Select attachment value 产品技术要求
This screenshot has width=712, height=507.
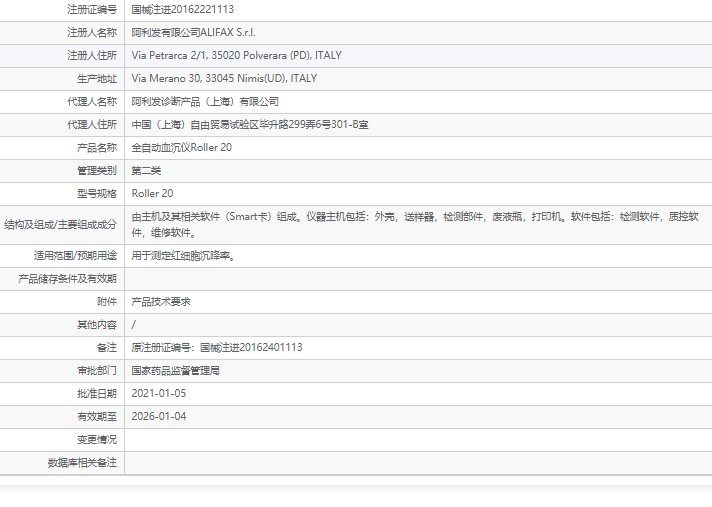click(161, 302)
